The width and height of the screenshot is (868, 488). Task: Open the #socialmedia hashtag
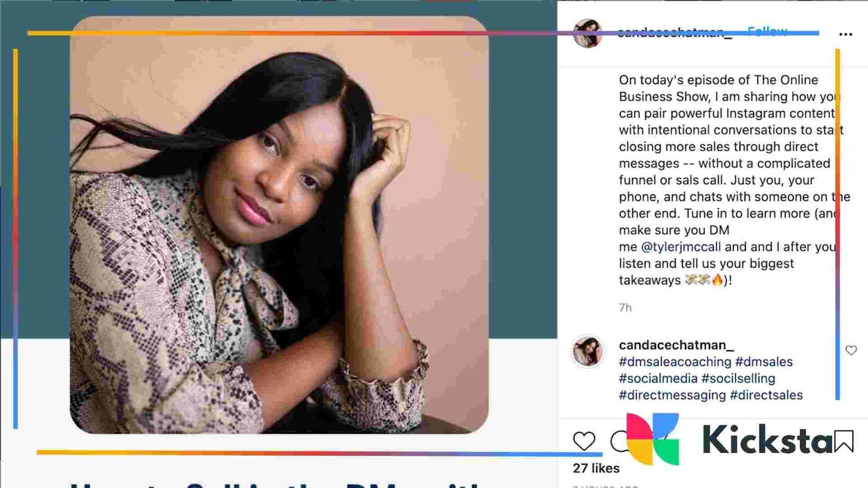pyautogui.click(x=658, y=378)
